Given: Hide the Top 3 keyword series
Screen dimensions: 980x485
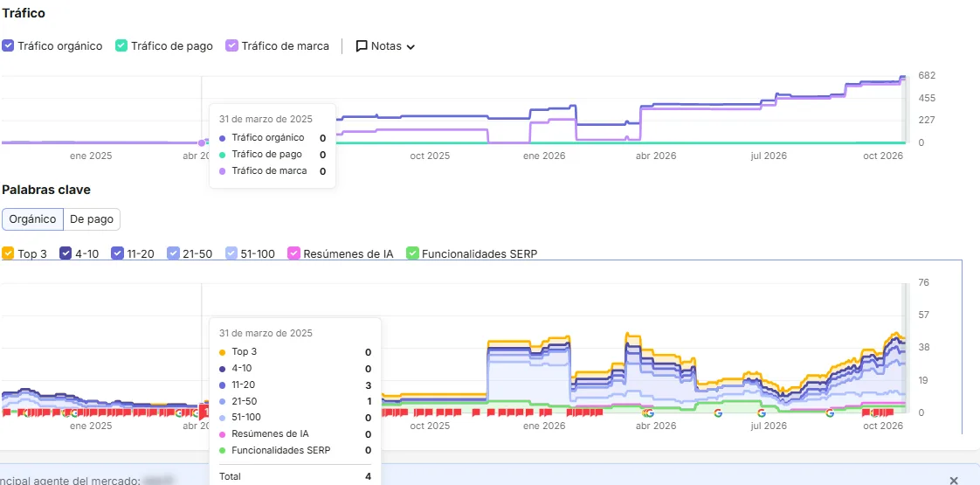Looking at the screenshot, I should [8, 253].
